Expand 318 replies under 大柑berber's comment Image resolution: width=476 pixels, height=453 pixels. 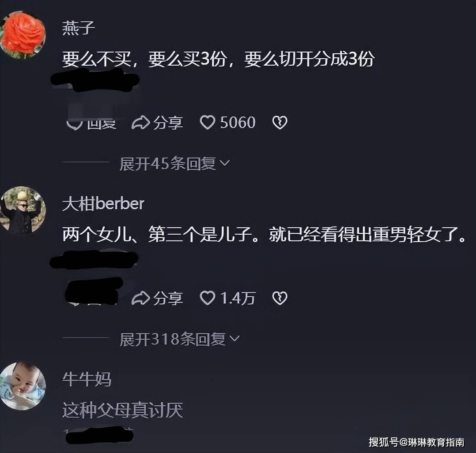click(180, 339)
